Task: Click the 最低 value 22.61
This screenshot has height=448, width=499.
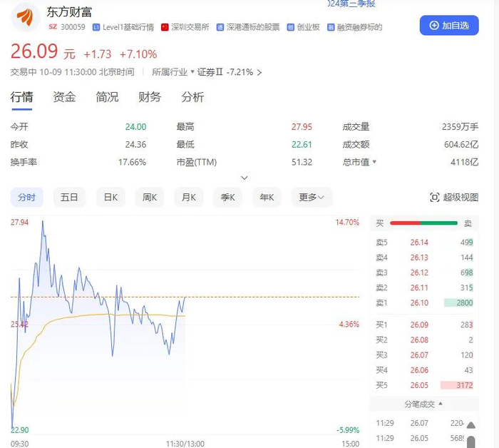Action: click(x=302, y=145)
